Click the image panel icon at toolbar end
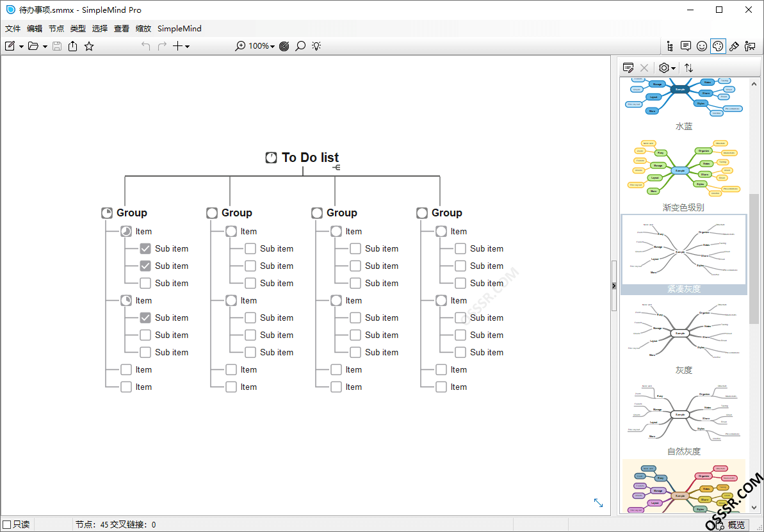Screen dimensions: 764x532 (750, 46)
